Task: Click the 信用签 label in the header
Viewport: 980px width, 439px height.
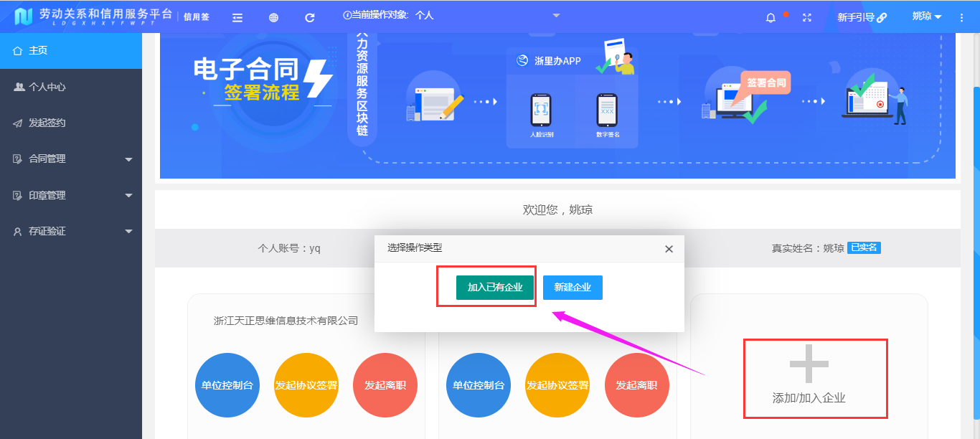Action: (197, 17)
